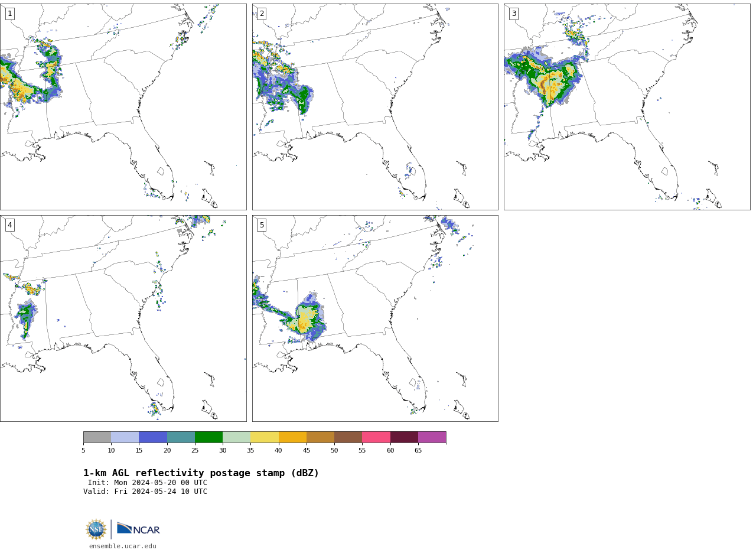
Task: Open ensemble member 2 reflectivity map
Action: 375,107
